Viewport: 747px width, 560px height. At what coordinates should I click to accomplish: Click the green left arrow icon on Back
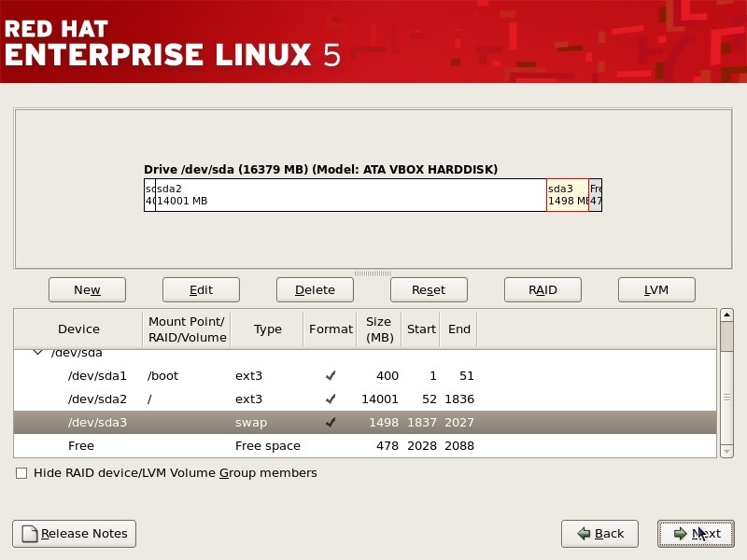pyautogui.click(x=584, y=533)
